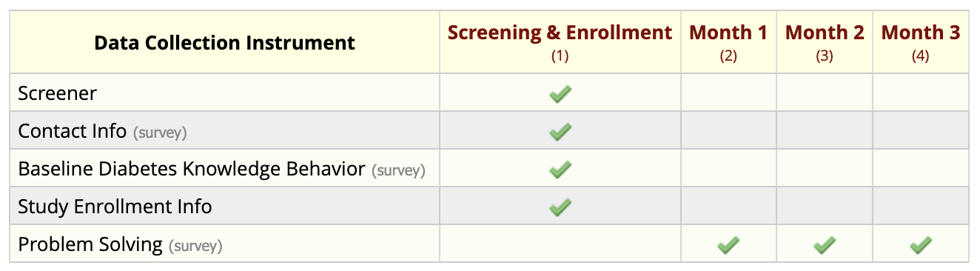Viewport: 980px width, 271px height.
Task: Click empty Problem Solving cell under Screening & Enrollment
Action: click(560, 244)
